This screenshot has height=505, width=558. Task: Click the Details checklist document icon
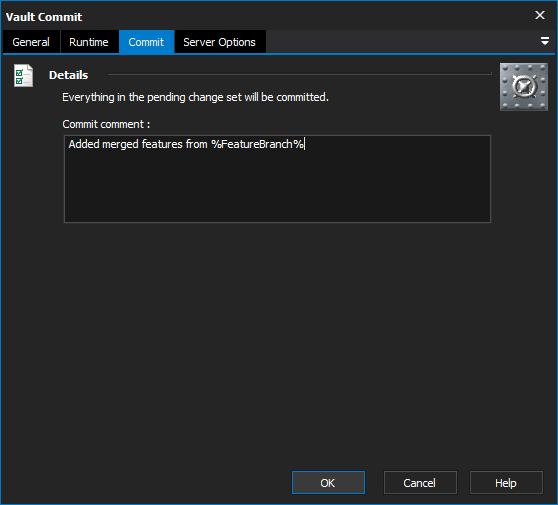tap(23, 75)
